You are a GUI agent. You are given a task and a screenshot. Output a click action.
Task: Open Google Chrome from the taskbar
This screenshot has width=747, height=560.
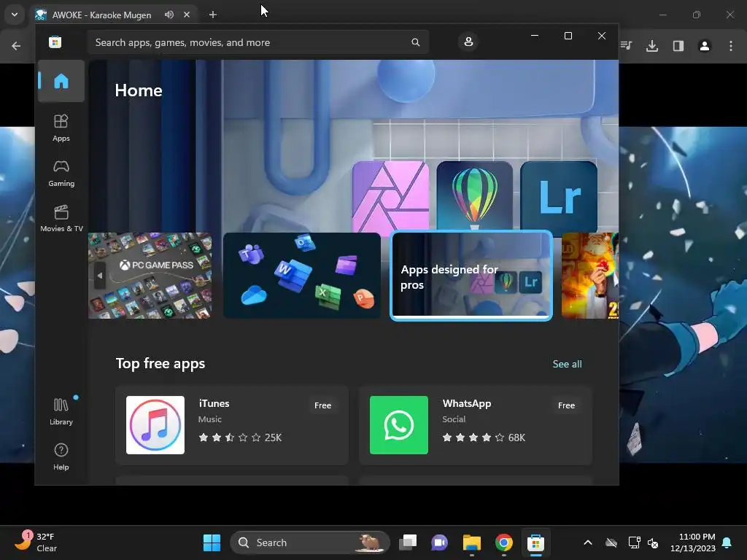click(503, 542)
